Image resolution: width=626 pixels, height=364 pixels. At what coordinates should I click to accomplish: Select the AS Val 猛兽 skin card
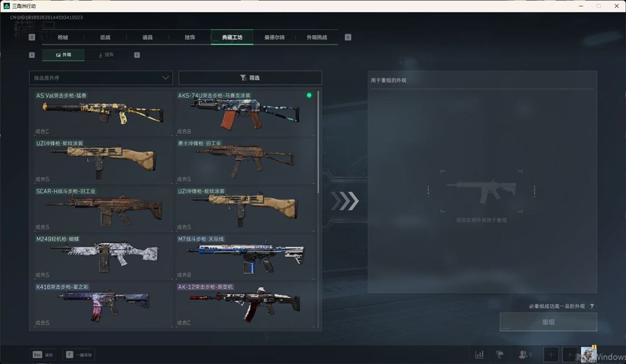point(103,113)
